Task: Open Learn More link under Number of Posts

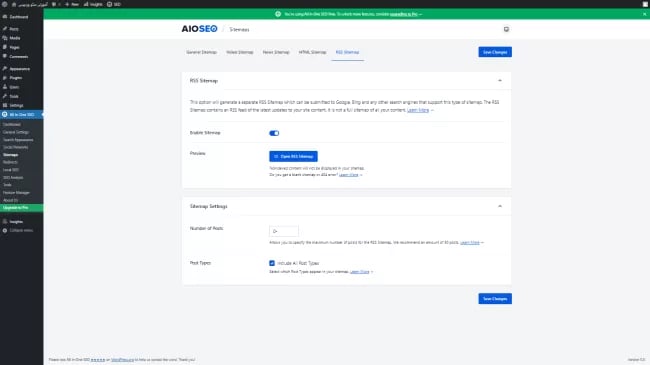Action: tap(470, 242)
